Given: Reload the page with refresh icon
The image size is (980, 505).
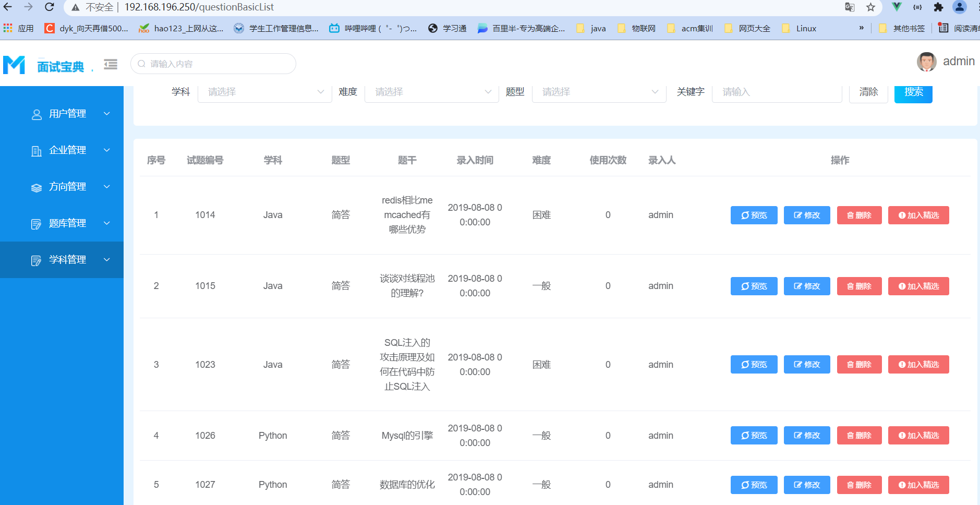Looking at the screenshot, I should 49,7.
